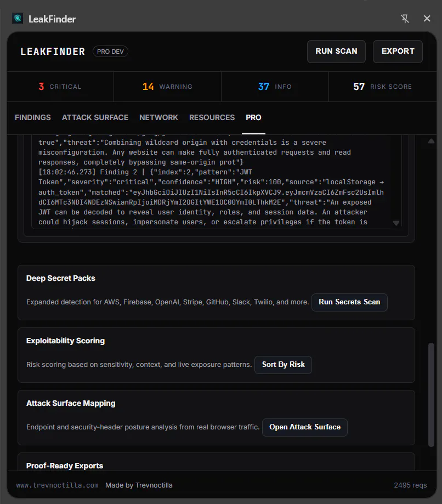Viewport: 442px width, 504px height.
Task: Open the ATTACK SURFACE tab
Action: tap(95, 118)
